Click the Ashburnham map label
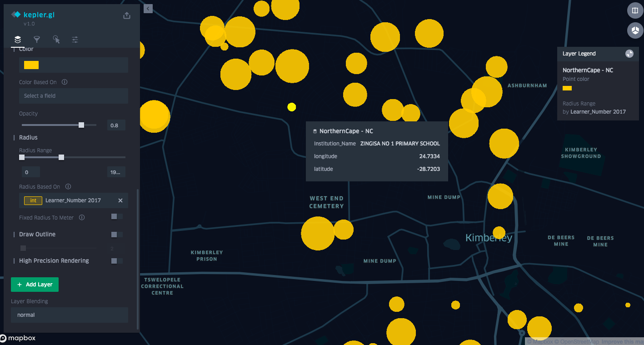This screenshot has width=644, height=345. coord(527,85)
